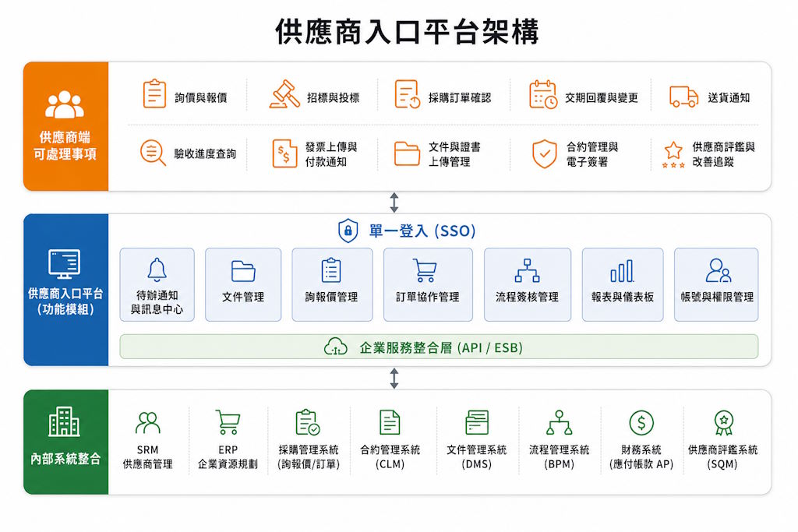This screenshot has height=532, width=798.
Task: Click the 送貨通知 text
Action: (729, 97)
